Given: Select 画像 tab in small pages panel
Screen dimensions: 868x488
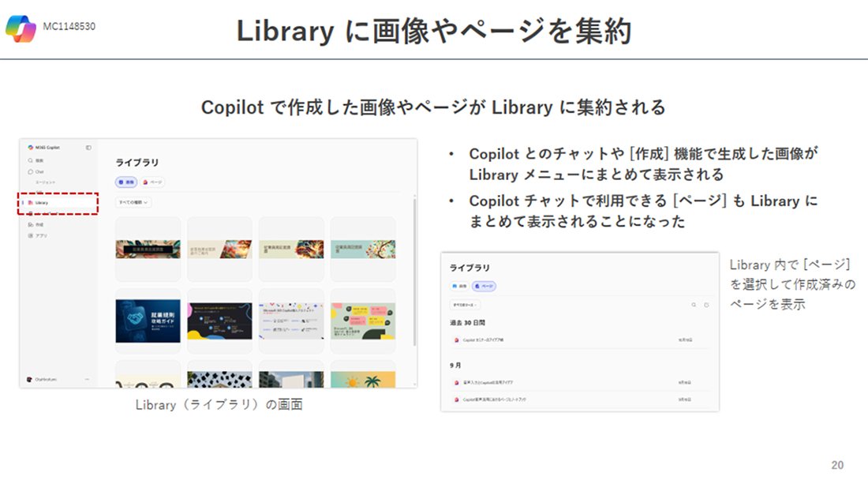Looking at the screenshot, I should (x=459, y=287).
